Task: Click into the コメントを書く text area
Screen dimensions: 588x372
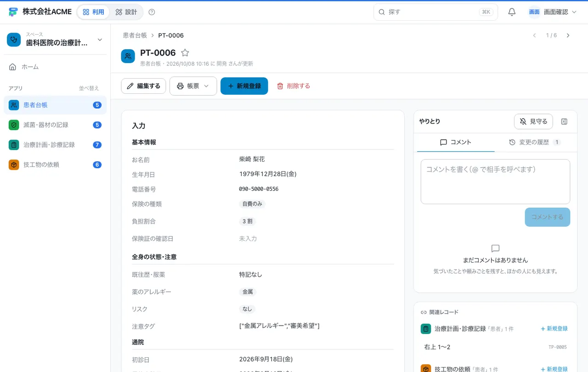Action: [x=495, y=182]
